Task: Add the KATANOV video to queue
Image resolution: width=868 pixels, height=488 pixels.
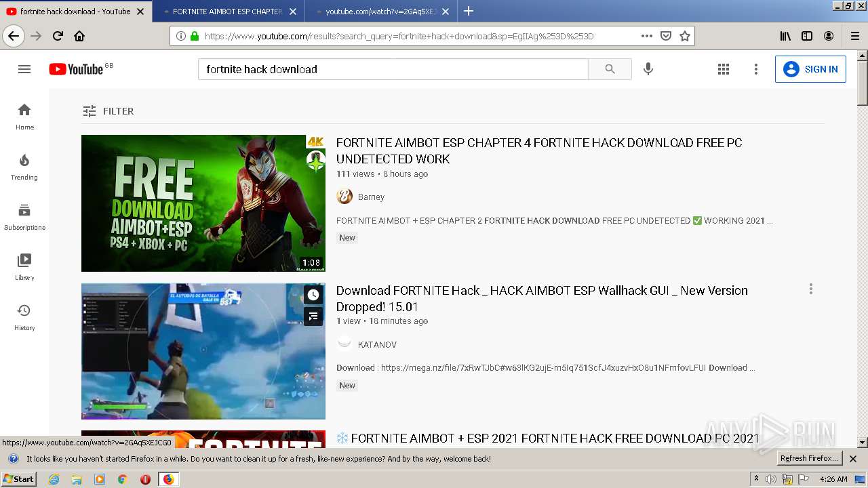Action: (313, 316)
